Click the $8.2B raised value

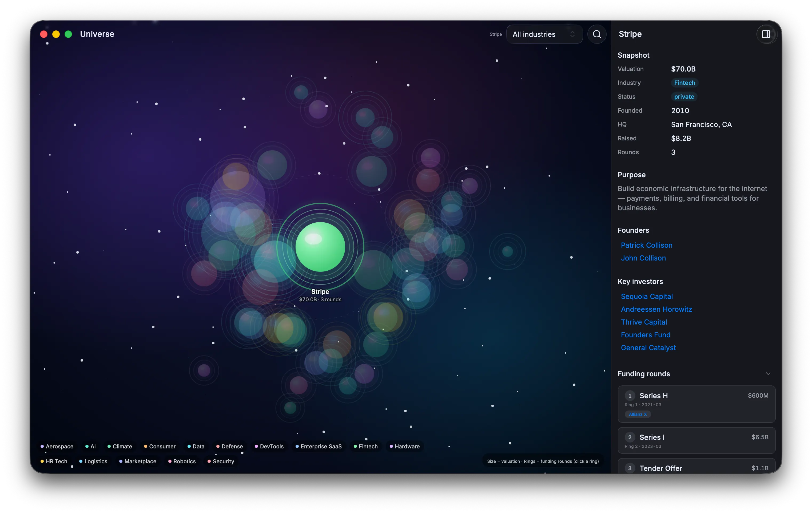tap(681, 138)
